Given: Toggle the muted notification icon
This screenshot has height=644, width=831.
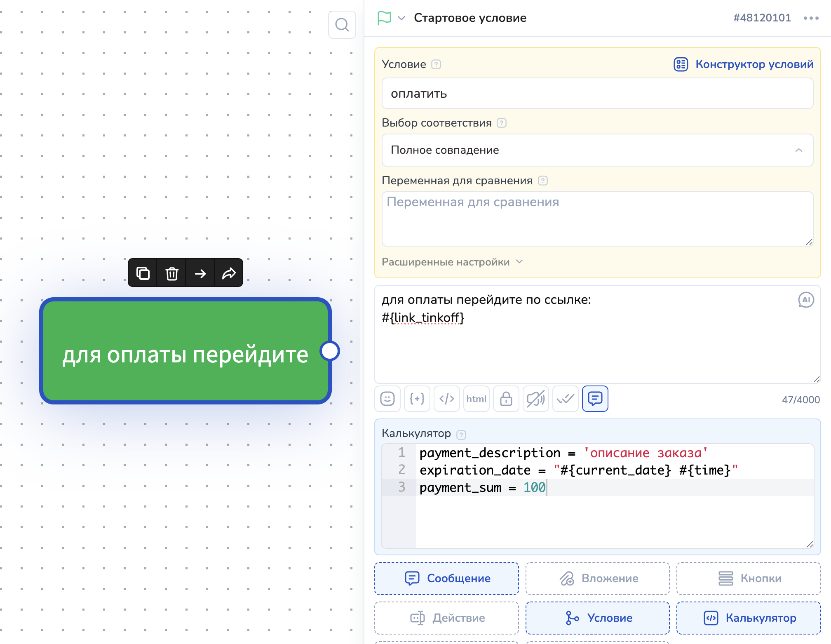Looking at the screenshot, I should (x=535, y=399).
